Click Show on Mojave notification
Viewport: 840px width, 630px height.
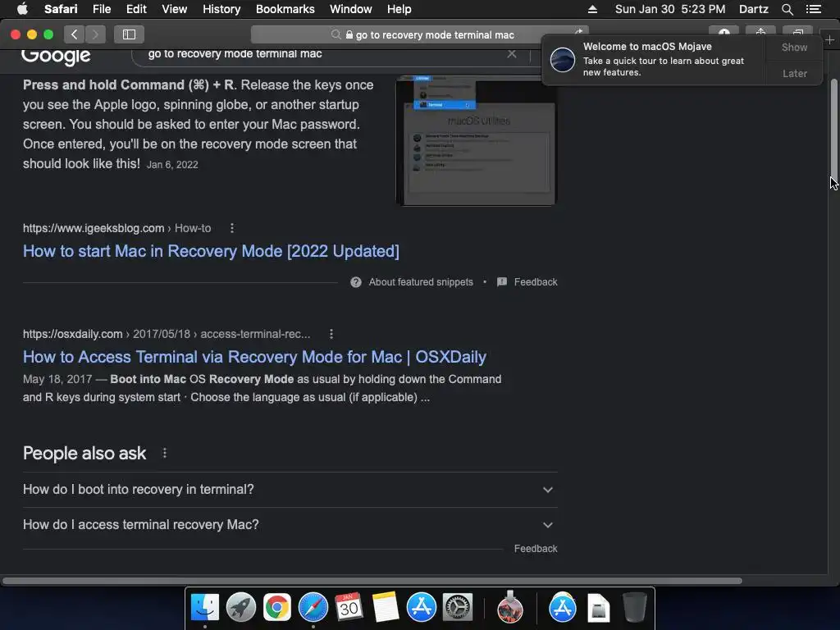pyautogui.click(x=794, y=47)
